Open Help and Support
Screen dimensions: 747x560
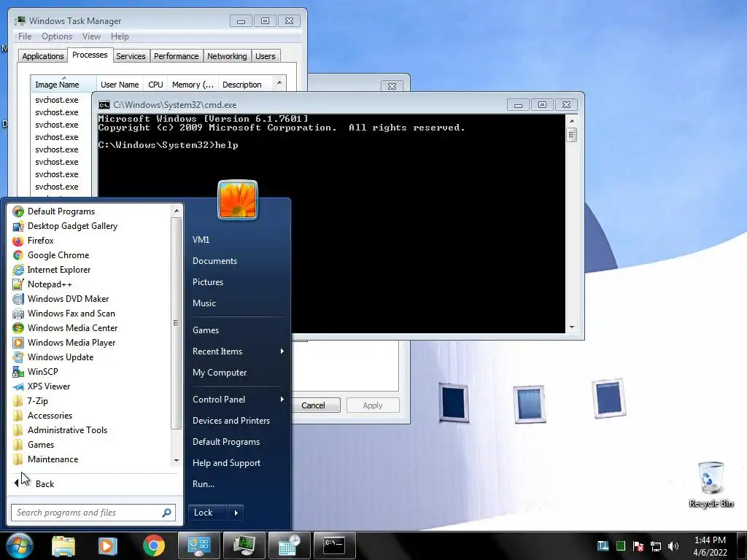pyautogui.click(x=226, y=463)
